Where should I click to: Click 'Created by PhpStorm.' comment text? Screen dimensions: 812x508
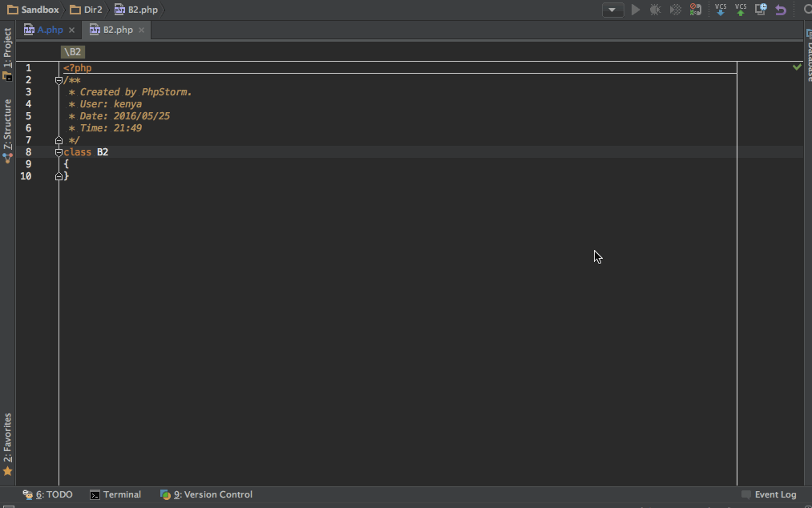pos(135,92)
